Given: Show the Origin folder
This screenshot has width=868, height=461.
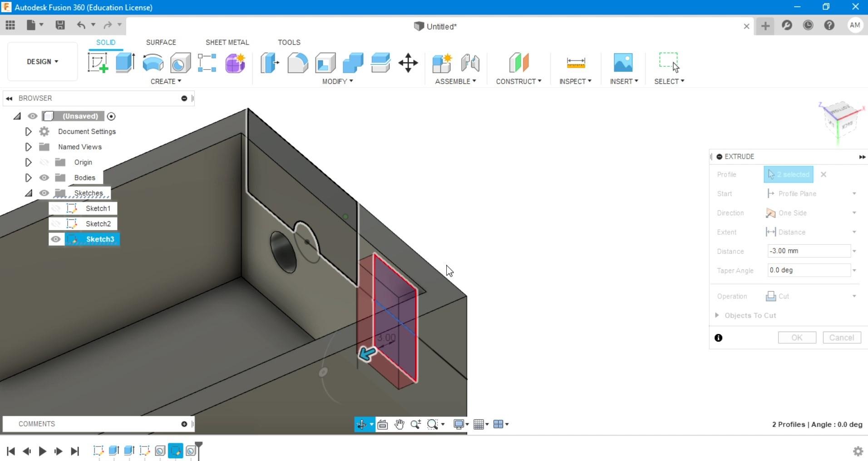Looking at the screenshot, I should (44, 162).
